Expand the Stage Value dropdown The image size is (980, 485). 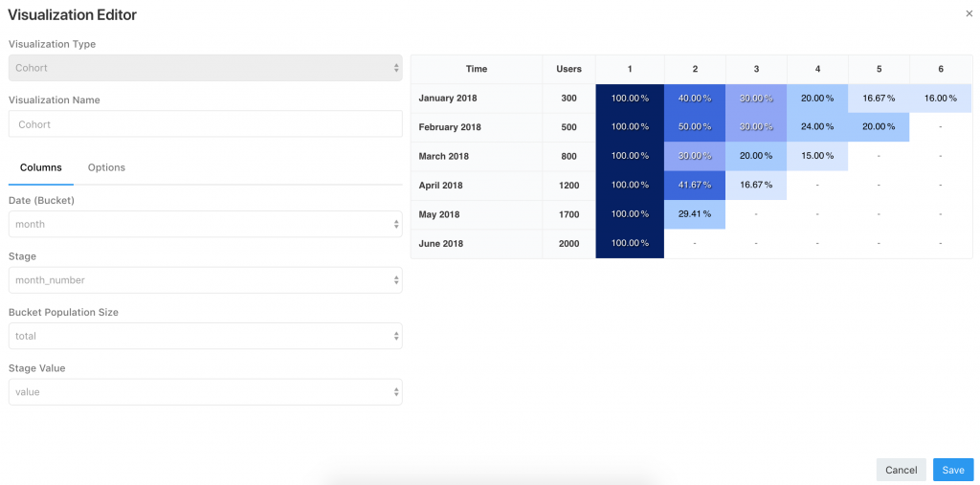coord(205,392)
